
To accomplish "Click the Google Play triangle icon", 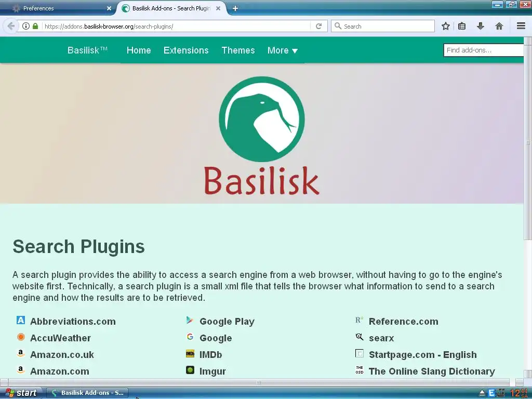I will [x=190, y=320].
